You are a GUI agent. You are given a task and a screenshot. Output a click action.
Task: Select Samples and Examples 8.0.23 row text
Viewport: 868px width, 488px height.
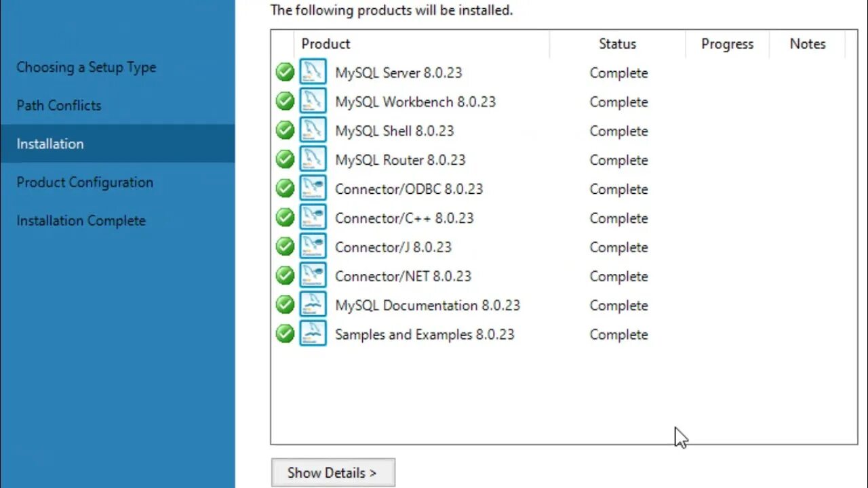tap(425, 335)
